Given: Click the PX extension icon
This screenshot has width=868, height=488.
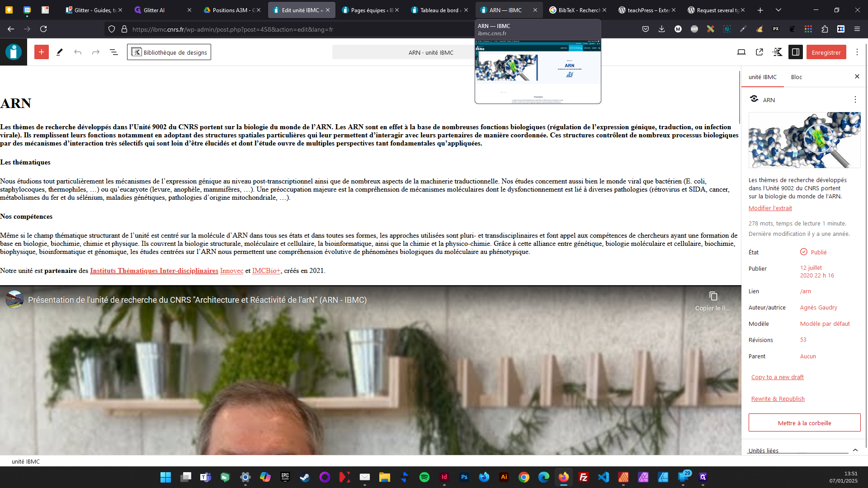Looking at the screenshot, I should click(776, 29).
